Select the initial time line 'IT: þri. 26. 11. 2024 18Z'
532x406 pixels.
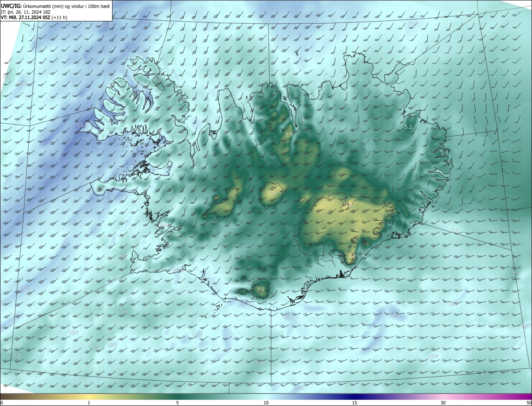26,12
